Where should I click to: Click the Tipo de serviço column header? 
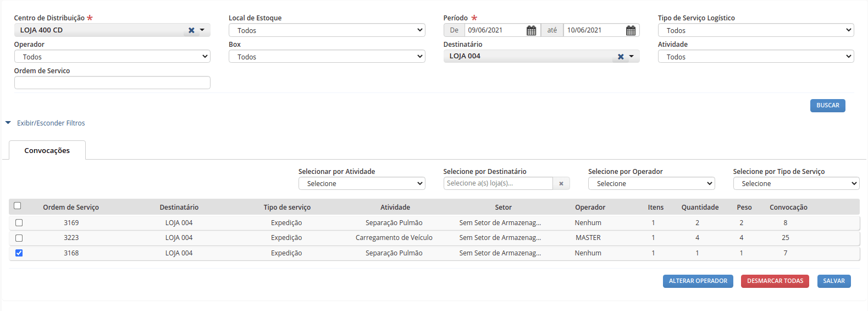(x=287, y=208)
